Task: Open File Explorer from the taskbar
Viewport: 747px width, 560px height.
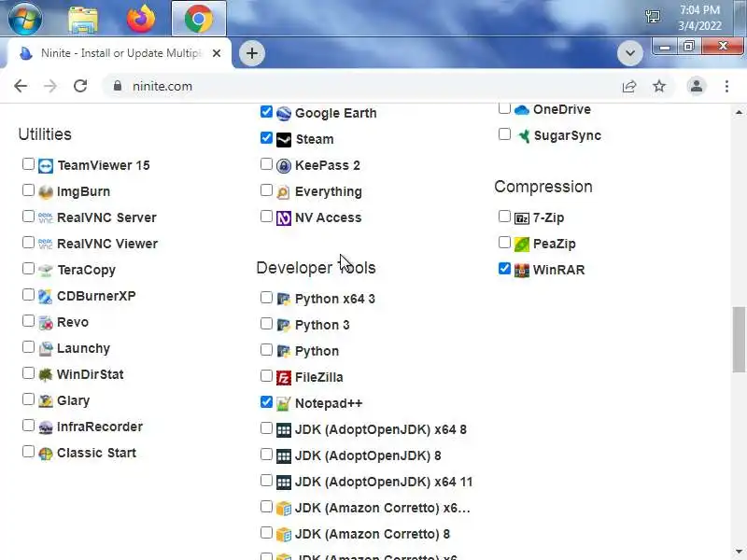Action: (83, 19)
